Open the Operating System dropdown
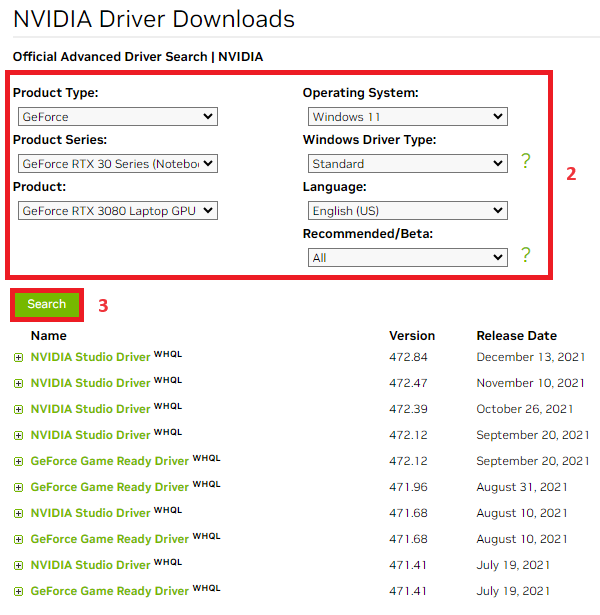This screenshot has width=600, height=615. (x=407, y=117)
